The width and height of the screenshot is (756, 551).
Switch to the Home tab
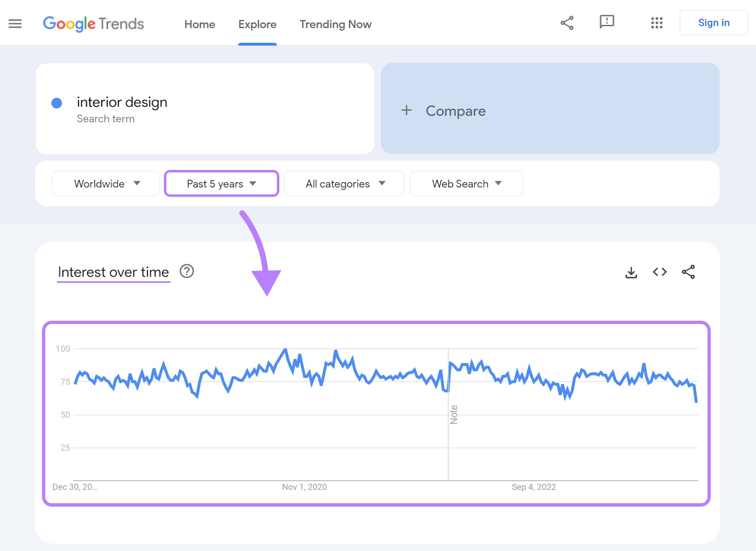[x=199, y=24]
